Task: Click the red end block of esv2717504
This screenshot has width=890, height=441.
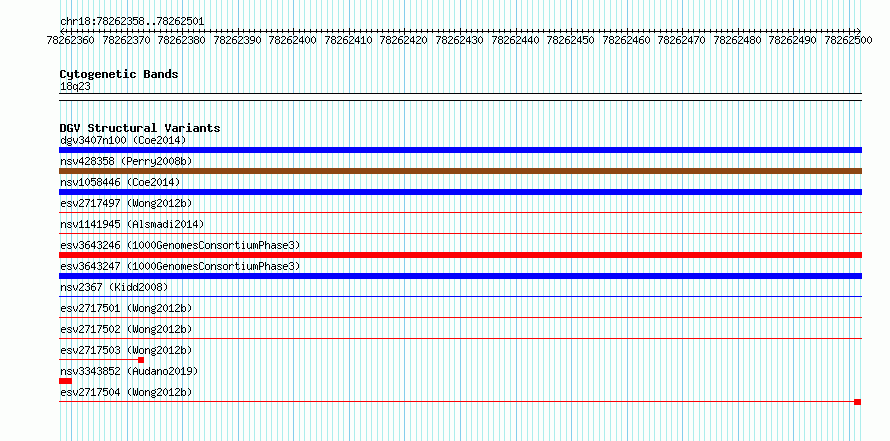Action: click(x=858, y=402)
